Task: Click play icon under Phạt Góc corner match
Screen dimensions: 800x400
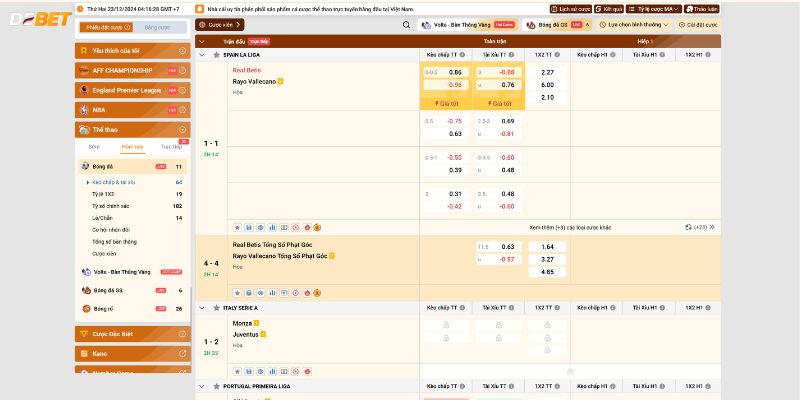Action: coord(295,293)
